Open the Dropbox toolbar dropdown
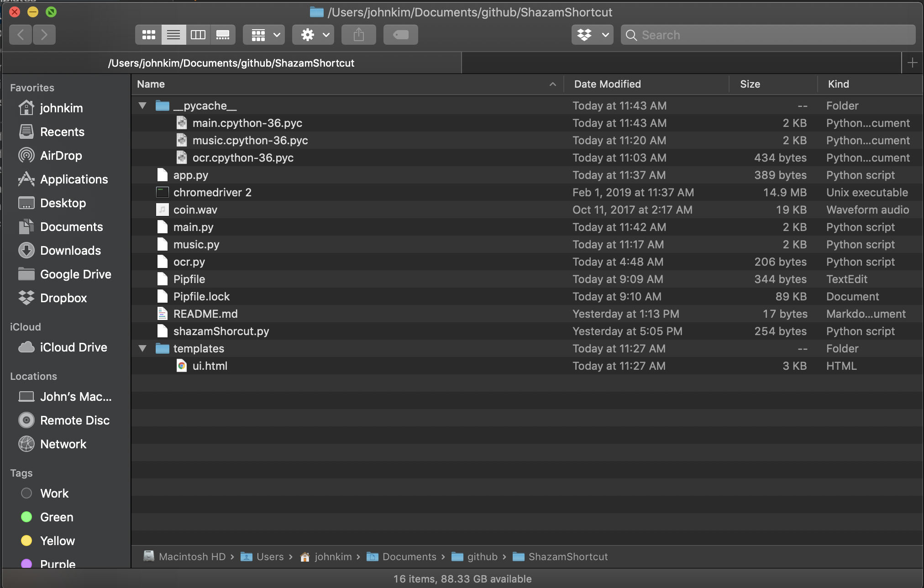 (x=592, y=35)
